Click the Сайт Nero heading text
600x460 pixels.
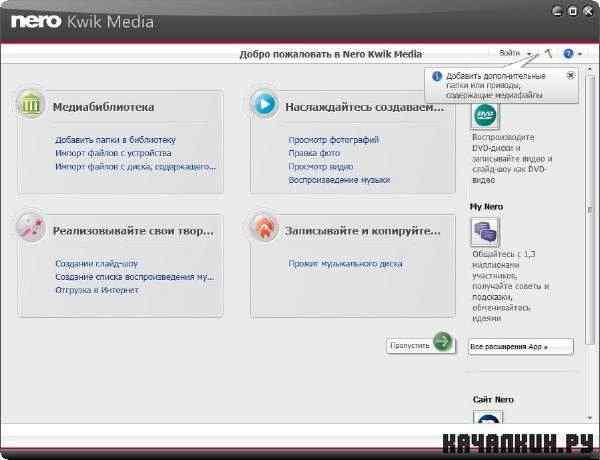(493, 400)
